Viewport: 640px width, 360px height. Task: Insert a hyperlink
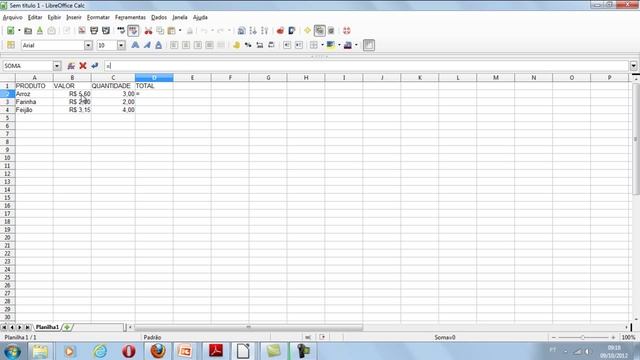(241, 31)
